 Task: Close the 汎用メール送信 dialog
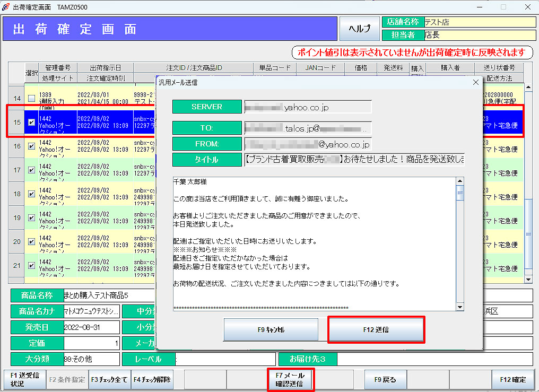[475, 82]
